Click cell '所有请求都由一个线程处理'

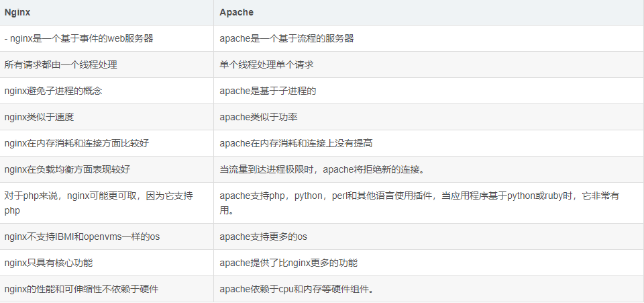click(x=107, y=64)
